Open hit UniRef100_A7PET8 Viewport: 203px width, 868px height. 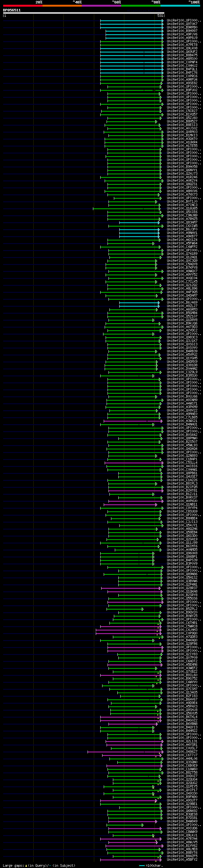[x=182, y=45]
